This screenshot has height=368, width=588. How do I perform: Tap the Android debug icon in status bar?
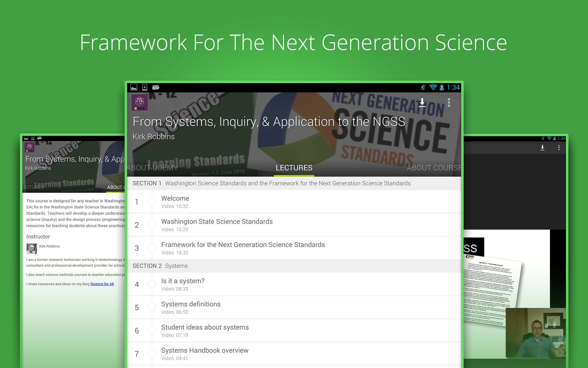click(x=156, y=87)
